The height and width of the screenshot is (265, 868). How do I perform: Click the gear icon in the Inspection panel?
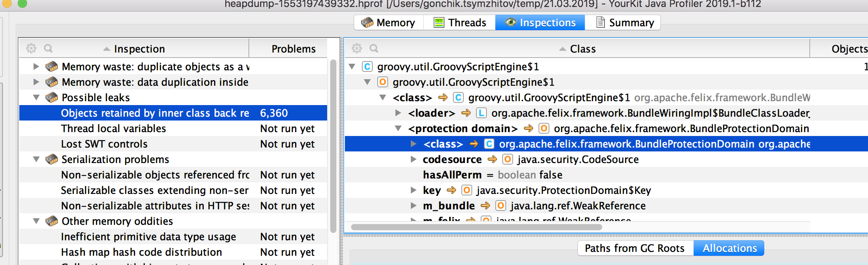pyautogui.click(x=31, y=48)
